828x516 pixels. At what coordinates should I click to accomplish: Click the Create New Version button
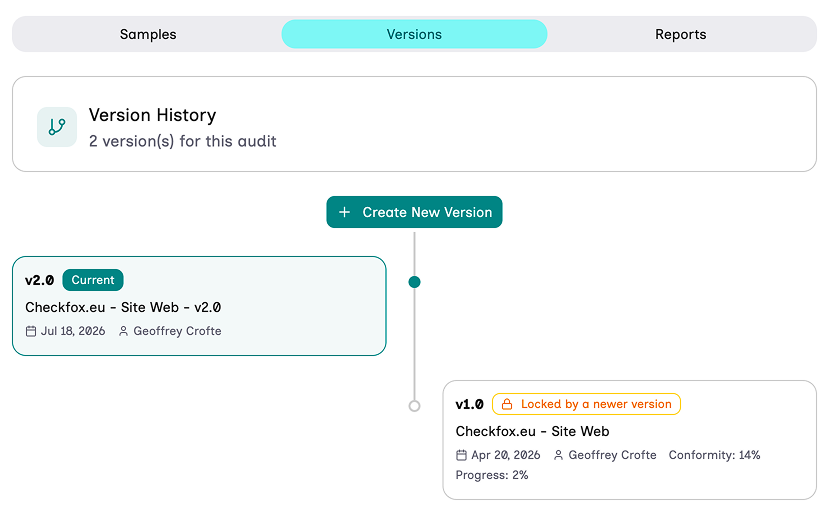pos(414,212)
